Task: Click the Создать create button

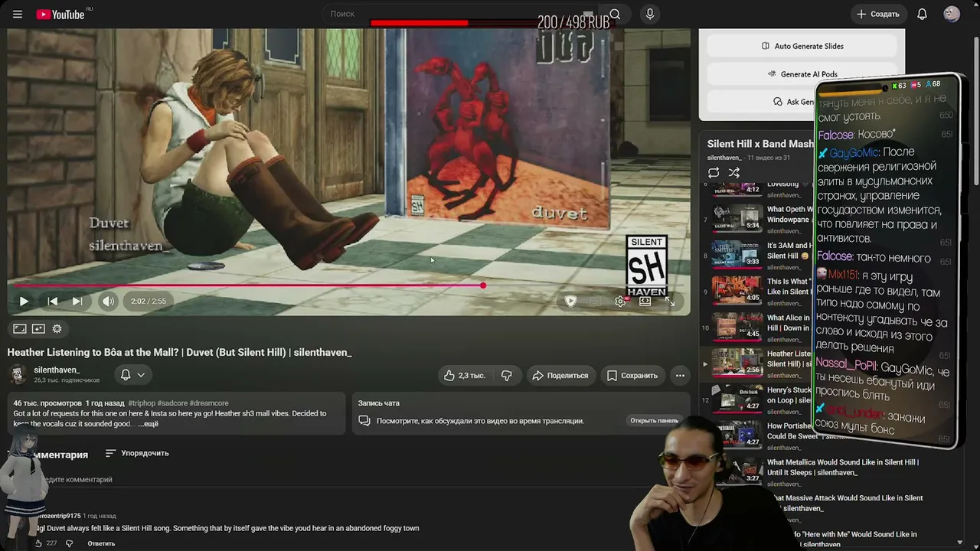Action: 877,14
